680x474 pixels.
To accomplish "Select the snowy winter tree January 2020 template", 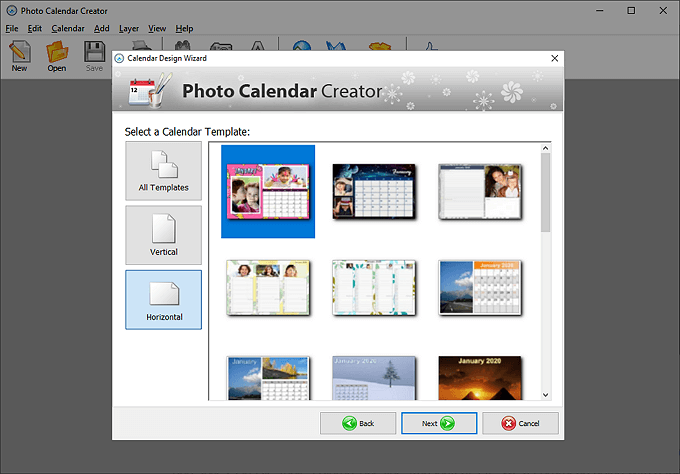I will (x=374, y=378).
